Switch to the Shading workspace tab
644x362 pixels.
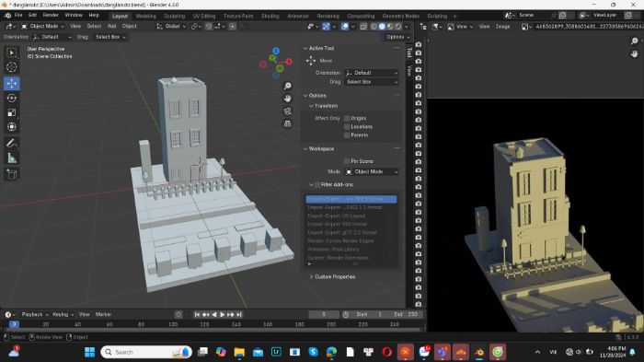point(270,16)
